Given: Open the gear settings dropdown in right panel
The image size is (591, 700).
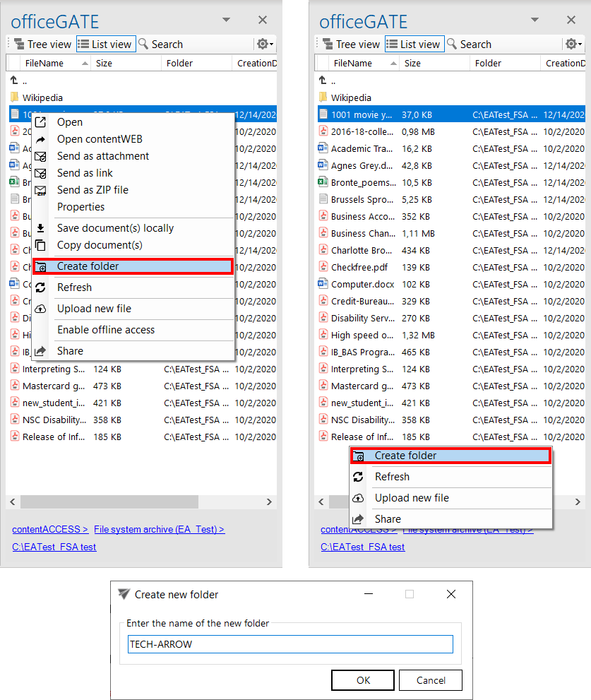Looking at the screenshot, I should tap(573, 44).
